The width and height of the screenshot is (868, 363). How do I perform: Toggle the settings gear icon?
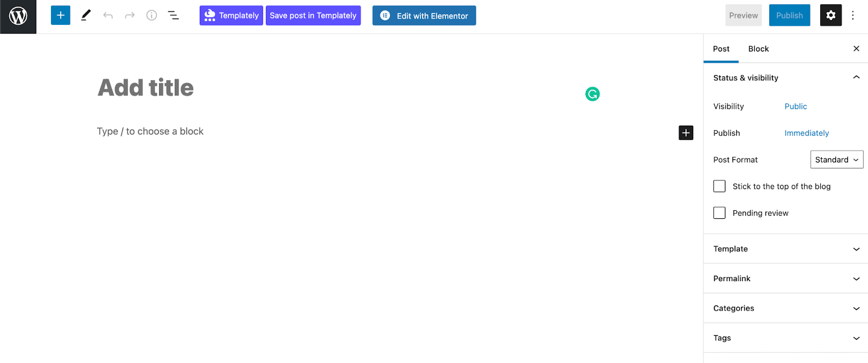tap(831, 15)
